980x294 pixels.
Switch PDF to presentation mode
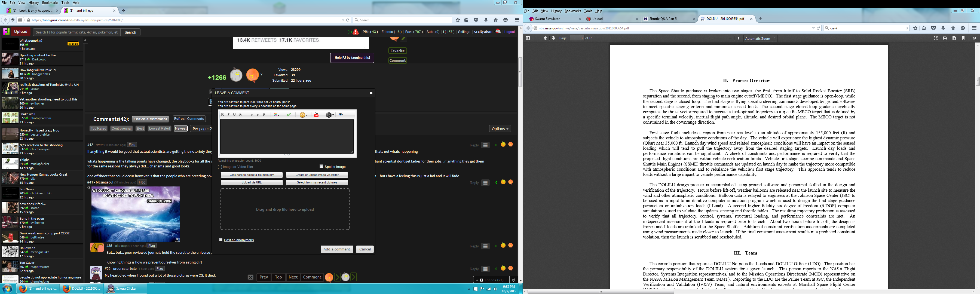coord(935,38)
